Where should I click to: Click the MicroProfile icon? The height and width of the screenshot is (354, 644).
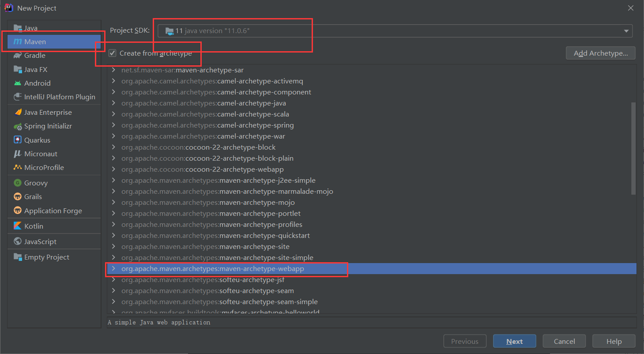pyautogui.click(x=18, y=167)
